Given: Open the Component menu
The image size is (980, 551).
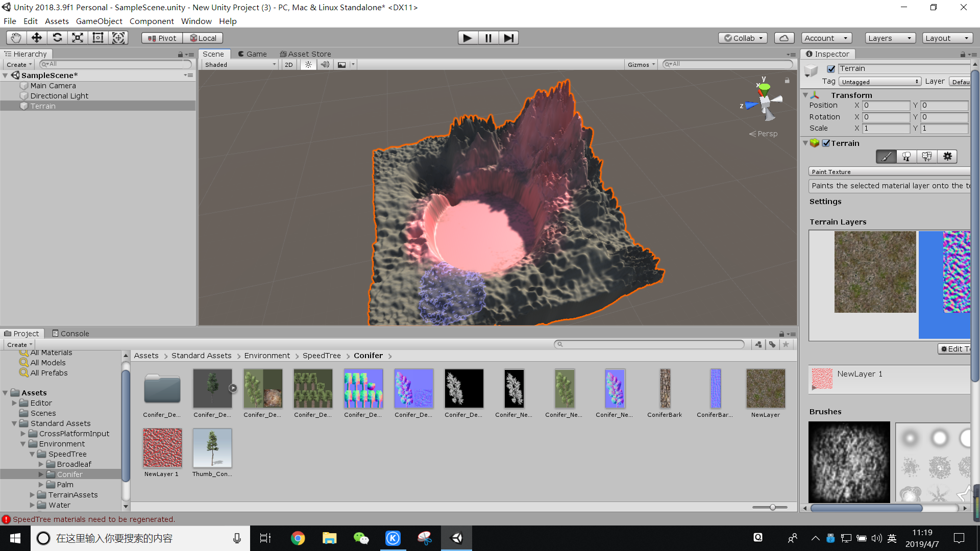Looking at the screenshot, I should click(152, 21).
